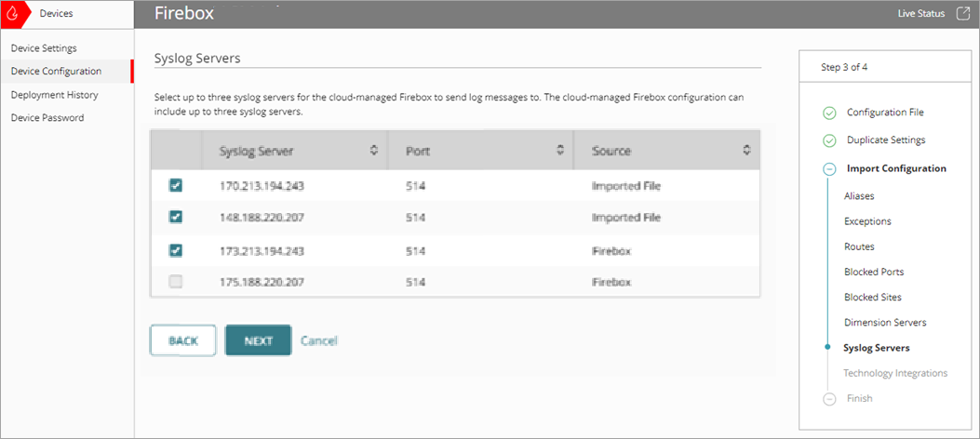Go to Devices breadcrumb

56,13
